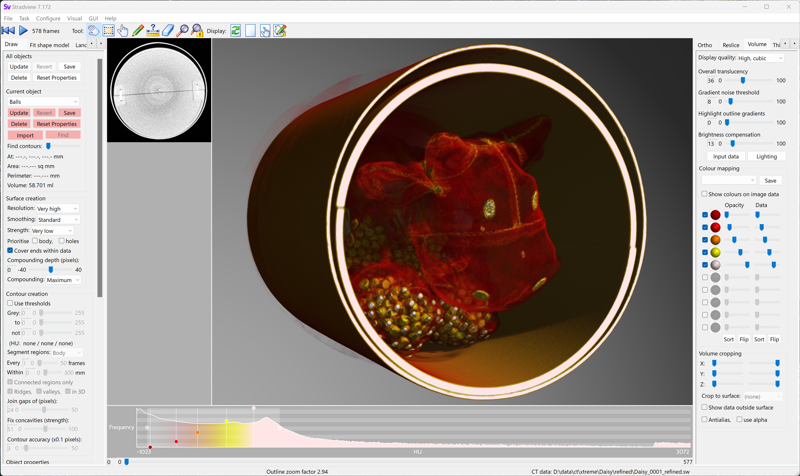Image resolution: width=800 pixels, height=476 pixels.
Task: Select the ruler measurement tool
Action: 153,31
